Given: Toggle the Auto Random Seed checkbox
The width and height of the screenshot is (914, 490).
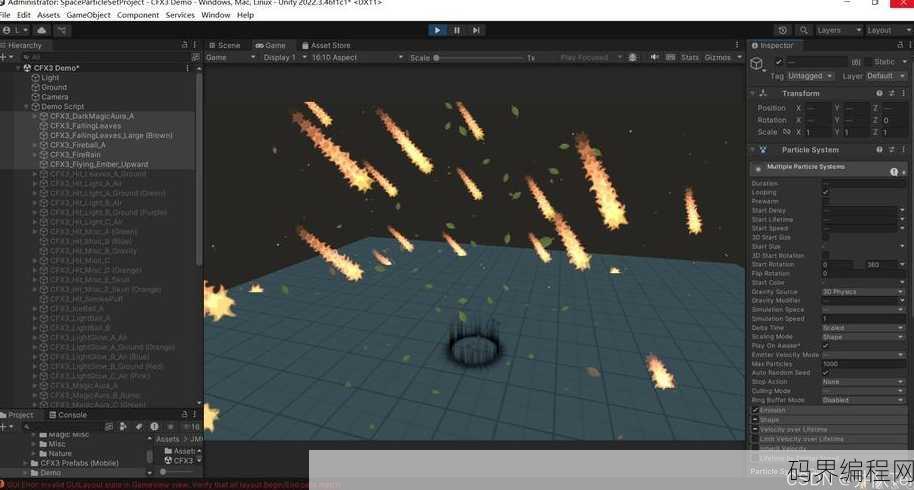Looking at the screenshot, I should pos(825,372).
